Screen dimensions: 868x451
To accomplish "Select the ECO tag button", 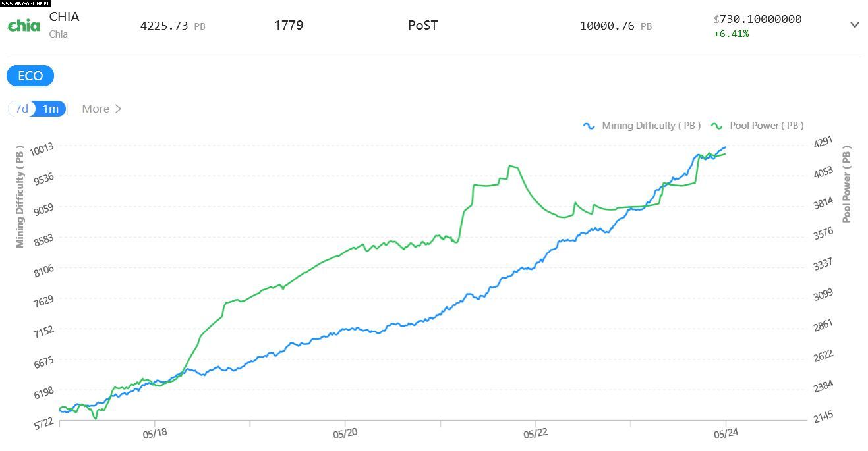I will pyautogui.click(x=30, y=76).
